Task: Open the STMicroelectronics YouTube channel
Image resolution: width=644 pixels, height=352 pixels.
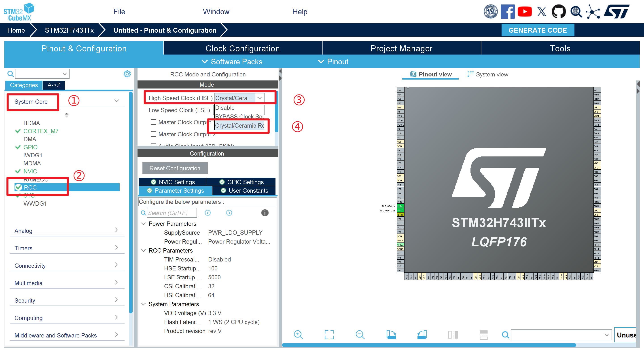Action: point(525,11)
